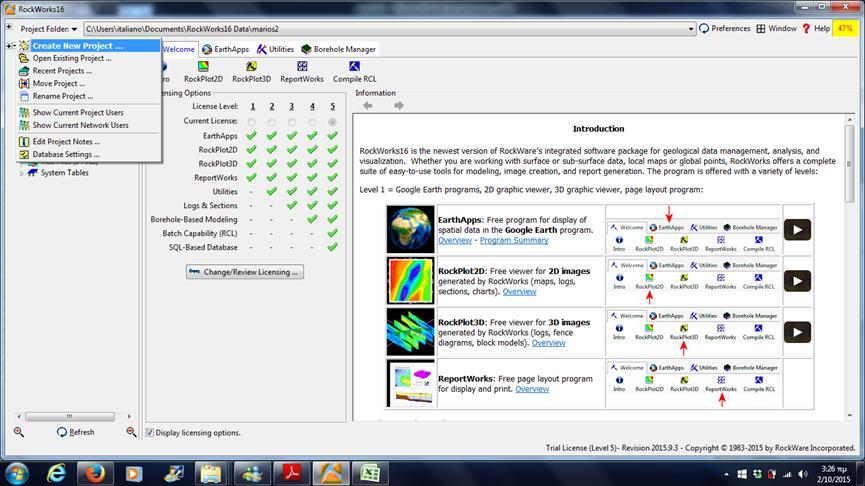Click the yellow 47% indicator

[845, 29]
